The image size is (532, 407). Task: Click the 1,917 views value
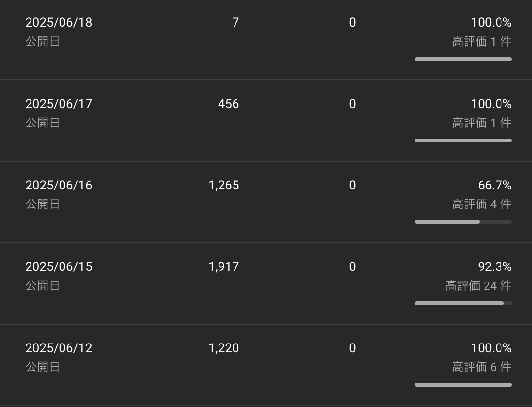click(x=224, y=266)
